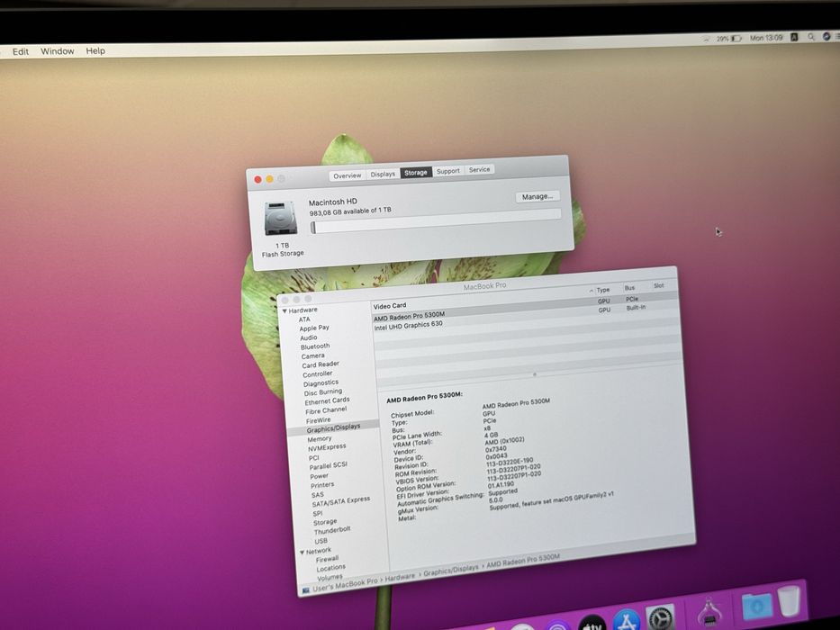Click the Macintosh HD storage usage bar
This screenshot has height=630, width=840.
click(x=436, y=220)
